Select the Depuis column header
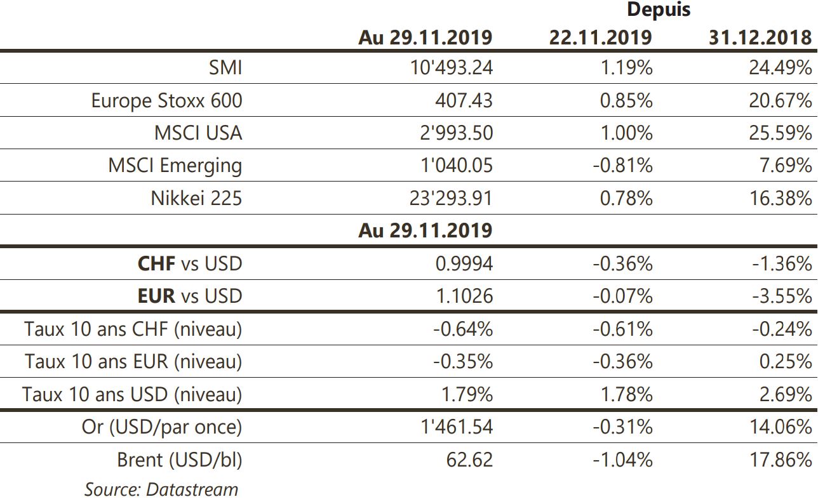Viewport: 818px width, 504px height. [659, 10]
